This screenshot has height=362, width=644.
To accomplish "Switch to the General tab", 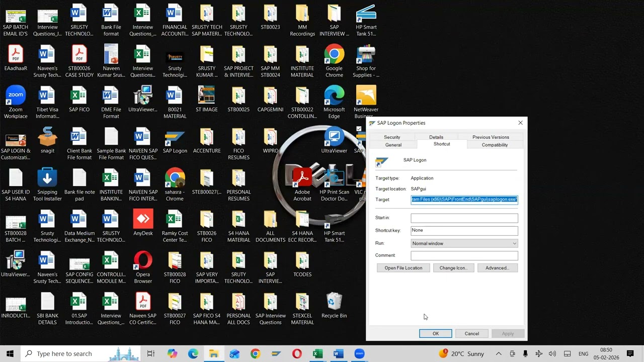I will 393,145.
